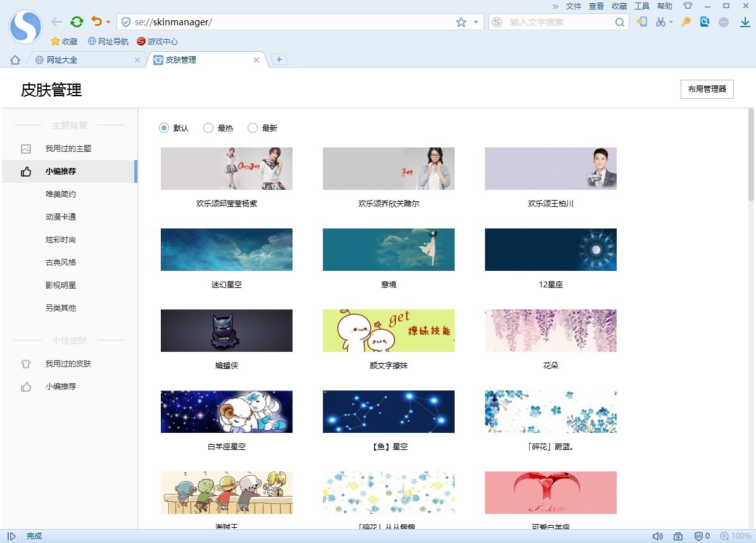Select the 最新 sort radio button

tap(253, 128)
